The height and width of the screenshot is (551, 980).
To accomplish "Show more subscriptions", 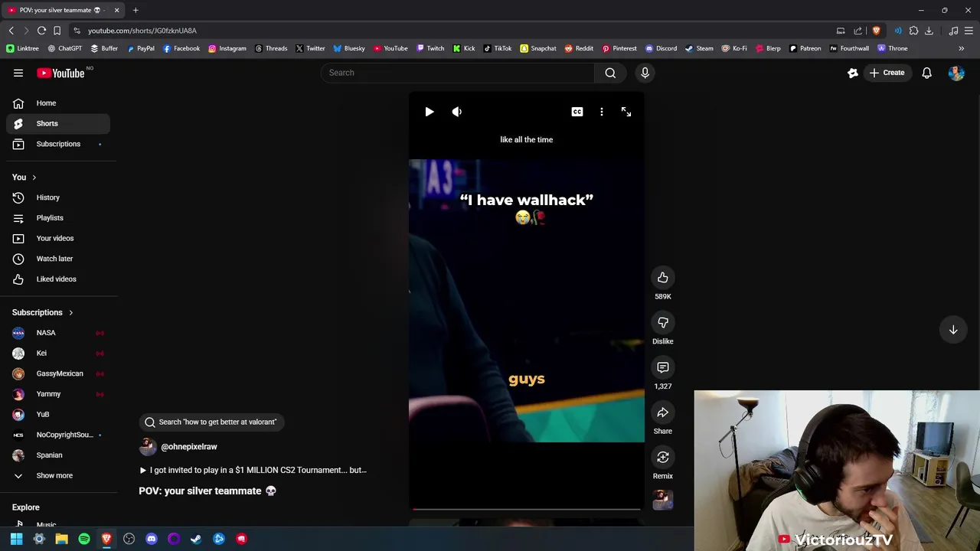I will 58,475.
